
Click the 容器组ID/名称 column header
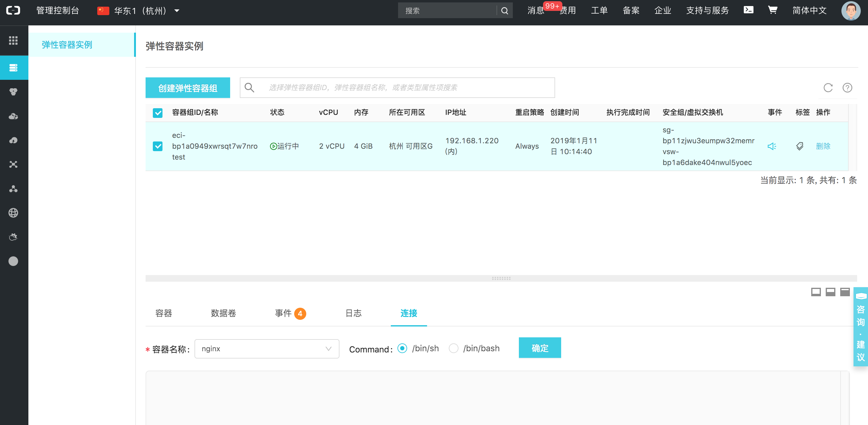pos(195,112)
